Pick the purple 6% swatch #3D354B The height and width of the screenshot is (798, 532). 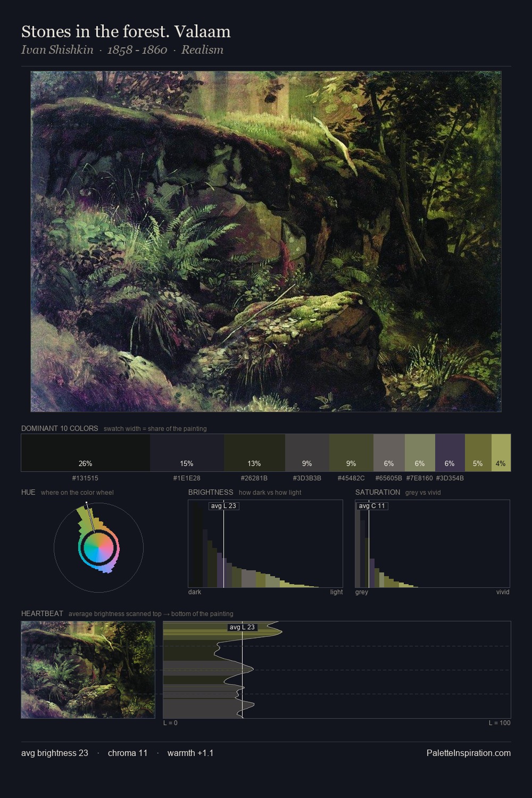[450, 453]
